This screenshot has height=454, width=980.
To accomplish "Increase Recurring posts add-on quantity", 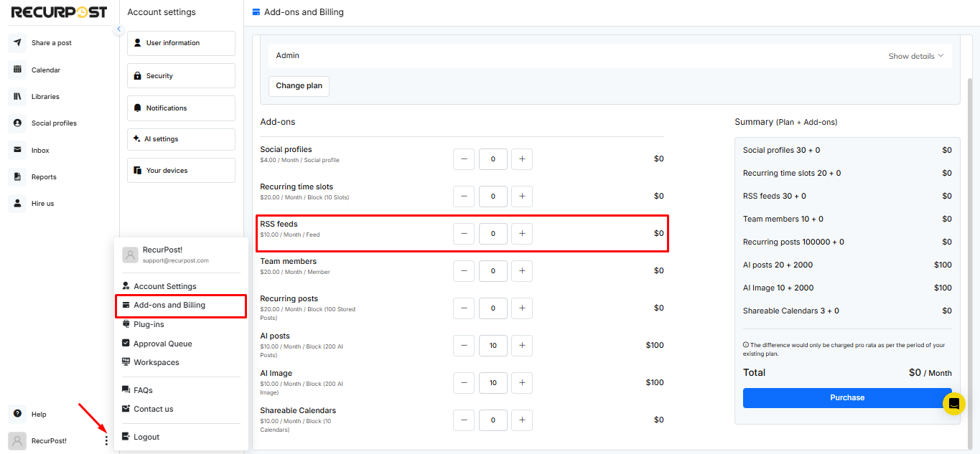I will (x=522, y=308).
